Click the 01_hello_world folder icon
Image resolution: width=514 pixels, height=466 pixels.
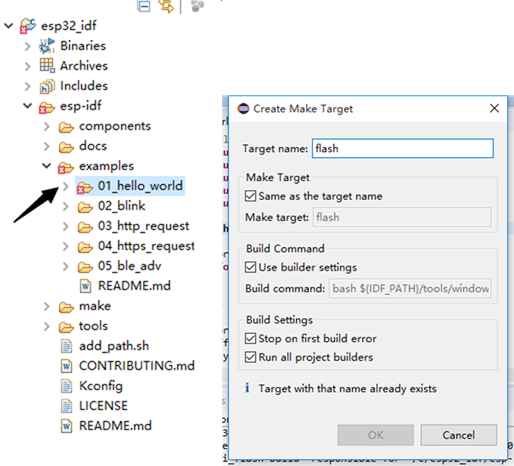tap(85, 187)
